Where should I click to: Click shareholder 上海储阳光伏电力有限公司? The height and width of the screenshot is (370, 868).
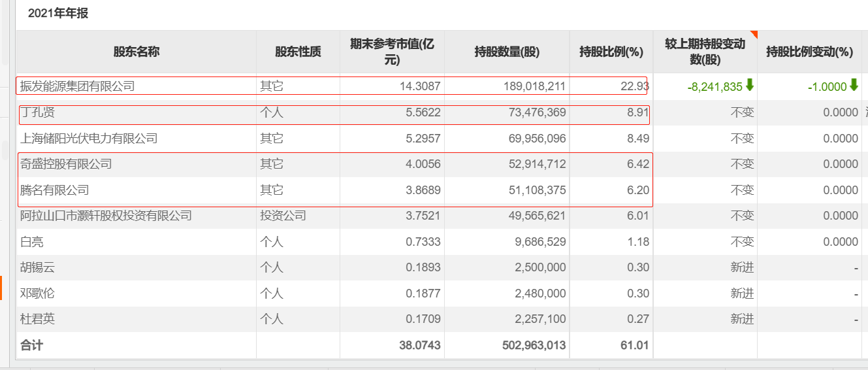tap(89, 138)
